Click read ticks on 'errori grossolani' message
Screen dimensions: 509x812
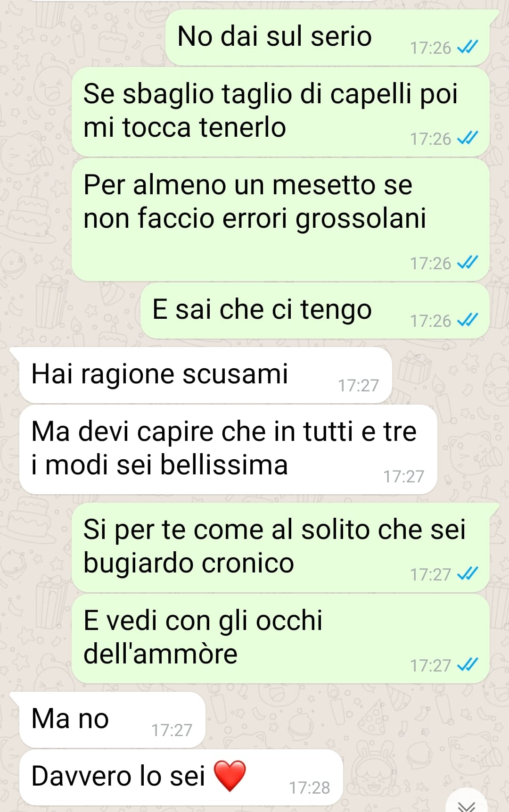click(468, 263)
